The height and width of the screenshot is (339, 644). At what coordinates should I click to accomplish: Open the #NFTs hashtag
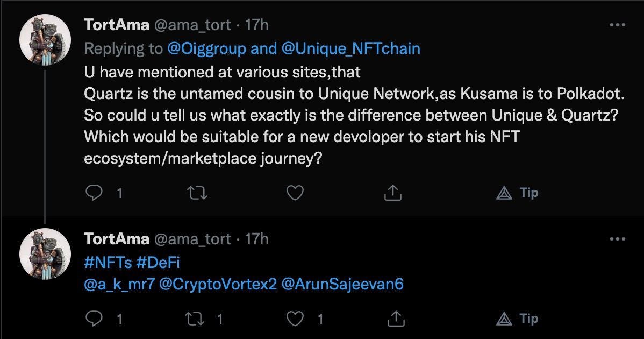click(x=108, y=262)
